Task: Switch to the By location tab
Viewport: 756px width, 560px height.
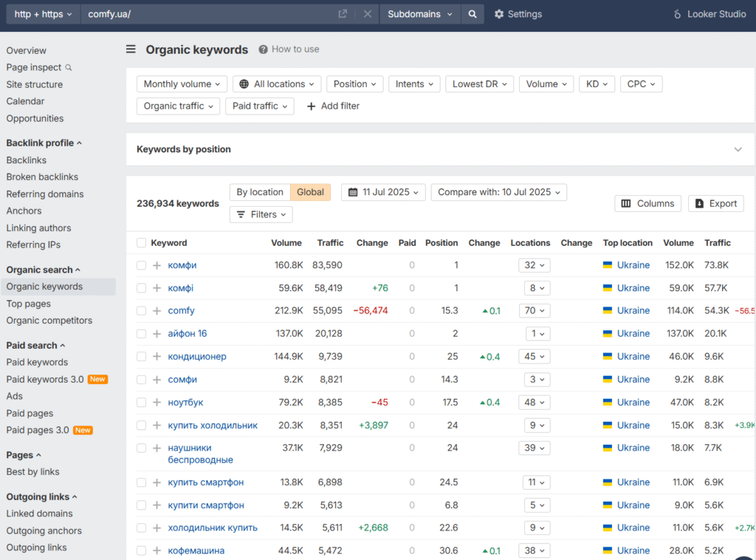Action: pos(259,192)
